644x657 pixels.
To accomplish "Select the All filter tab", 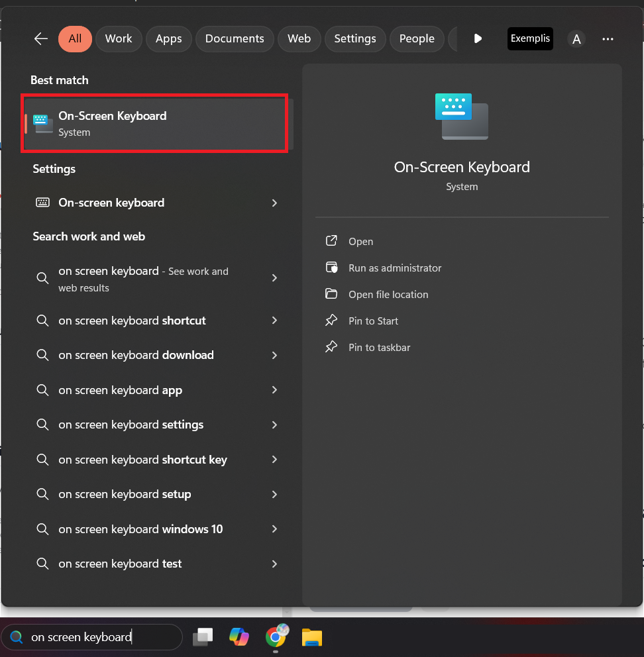I will [x=75, y=39].
